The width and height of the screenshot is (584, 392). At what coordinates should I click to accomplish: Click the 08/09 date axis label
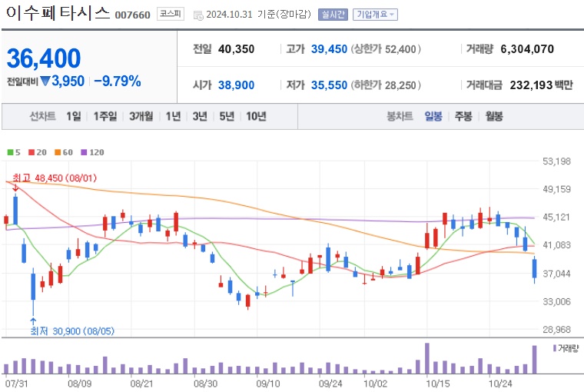click(x=80, y=384)
